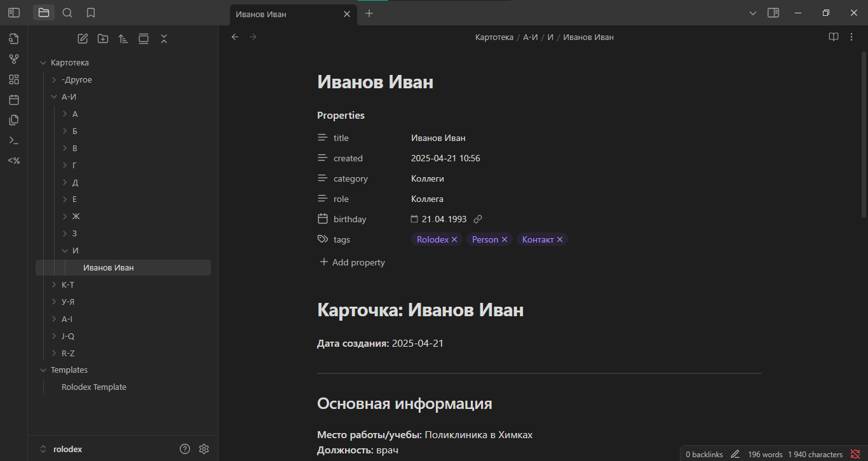The width and height of the screenshot is (868, 461).
Task: Create a new note
Action: click(x=83, y=39)
